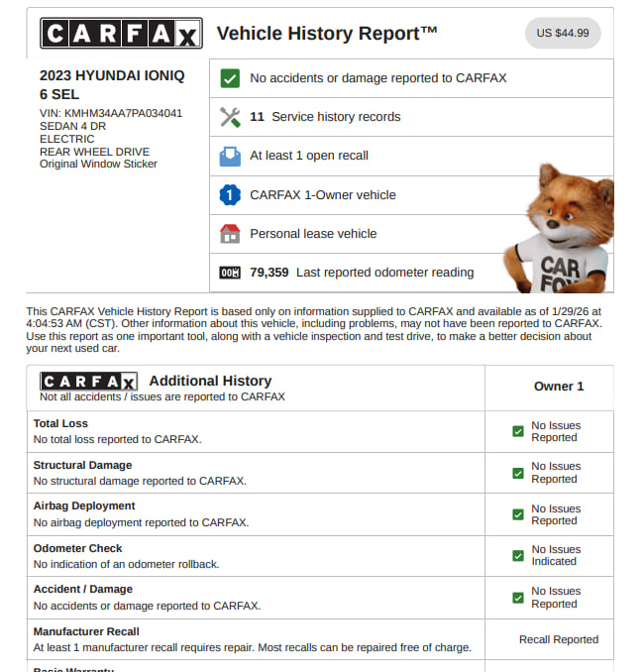Screen dimensions: 644x672
Task: Click the CARFAX 1-Owner badge icon
Action: [x=230, y=195]
